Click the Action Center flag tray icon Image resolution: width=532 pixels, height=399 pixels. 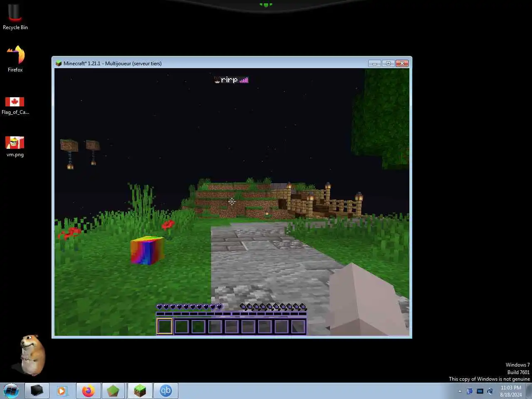470,391
